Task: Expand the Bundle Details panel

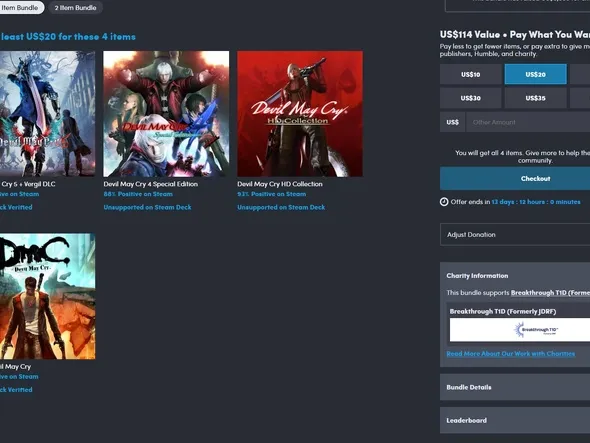Action: [x=515, y=387]
